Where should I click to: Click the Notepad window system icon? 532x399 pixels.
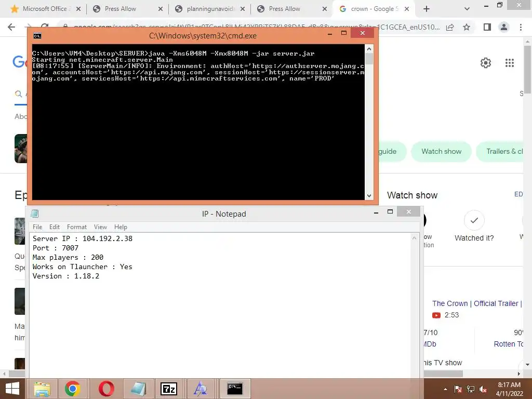click(35, 214)
